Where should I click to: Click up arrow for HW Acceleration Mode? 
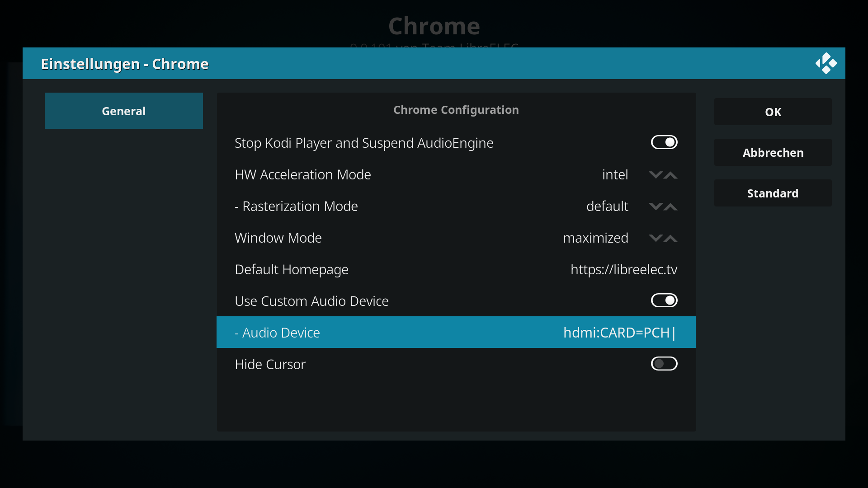point(670,175)
